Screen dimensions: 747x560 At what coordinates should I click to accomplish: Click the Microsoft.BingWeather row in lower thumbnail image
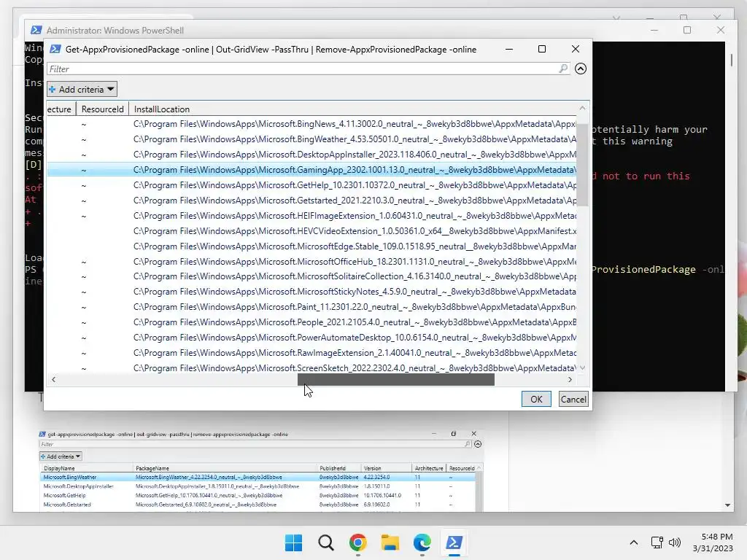click(x=258, y=477)
